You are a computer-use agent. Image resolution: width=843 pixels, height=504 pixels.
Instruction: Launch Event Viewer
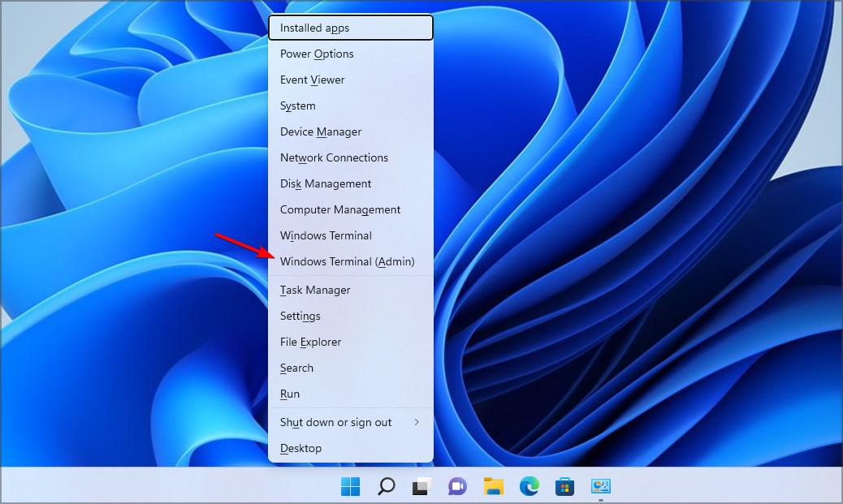[x=312, y=80]
